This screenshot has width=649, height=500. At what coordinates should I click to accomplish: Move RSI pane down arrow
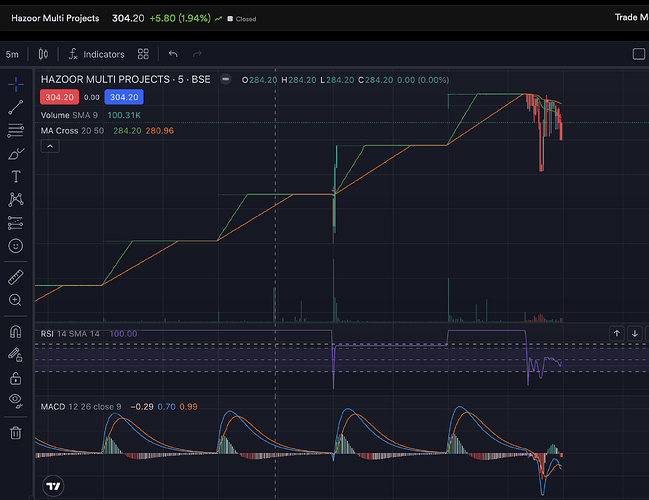635,334
